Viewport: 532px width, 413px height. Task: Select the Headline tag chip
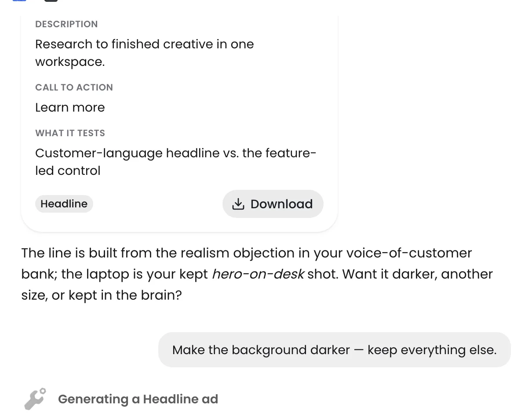click(x=64, y=204)
